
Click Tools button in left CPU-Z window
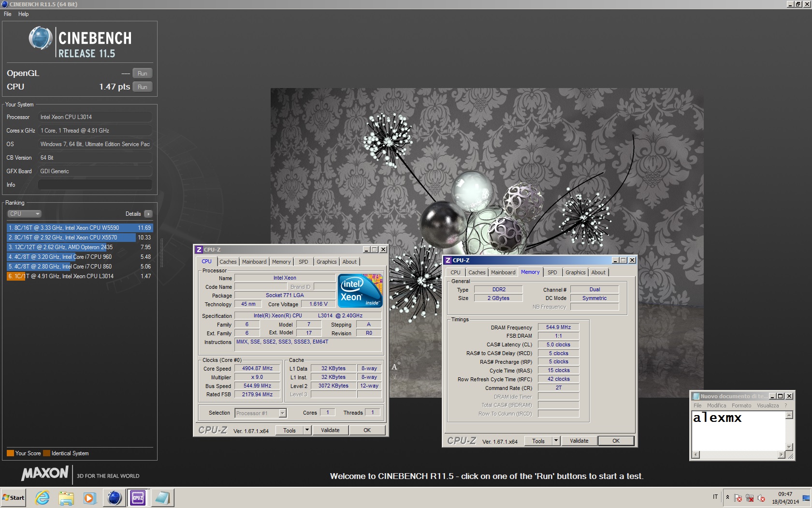click(290, 430)
